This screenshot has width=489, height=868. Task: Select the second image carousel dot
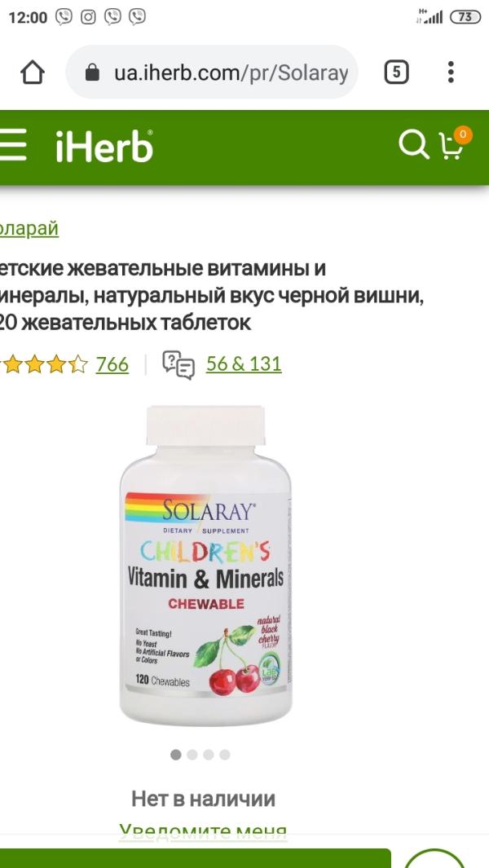click(x=192, y=755)
